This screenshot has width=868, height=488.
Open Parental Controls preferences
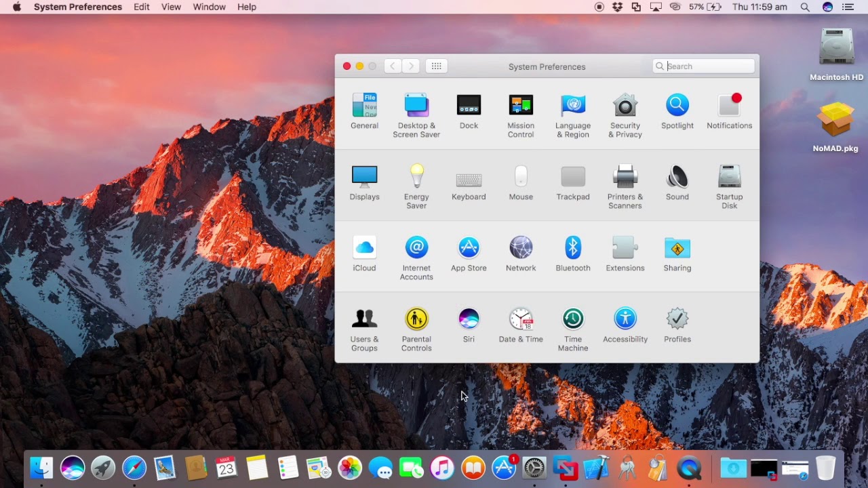pos(416,329)
